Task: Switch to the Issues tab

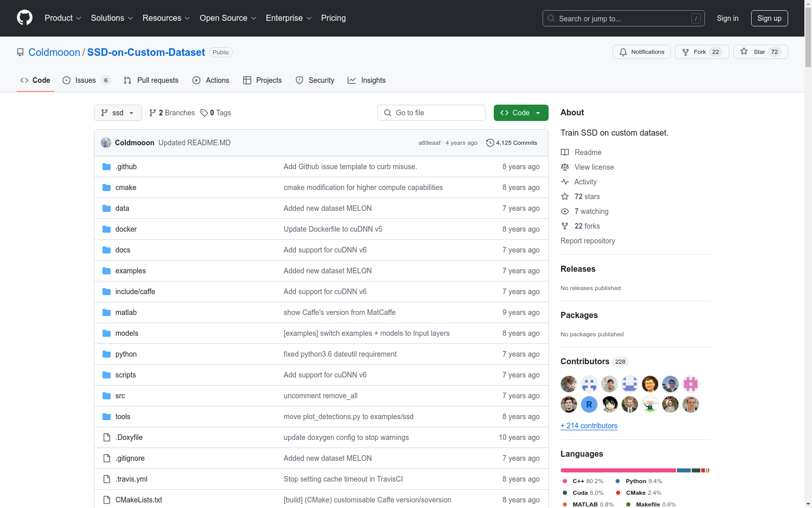Action: [x=86, y=80]
